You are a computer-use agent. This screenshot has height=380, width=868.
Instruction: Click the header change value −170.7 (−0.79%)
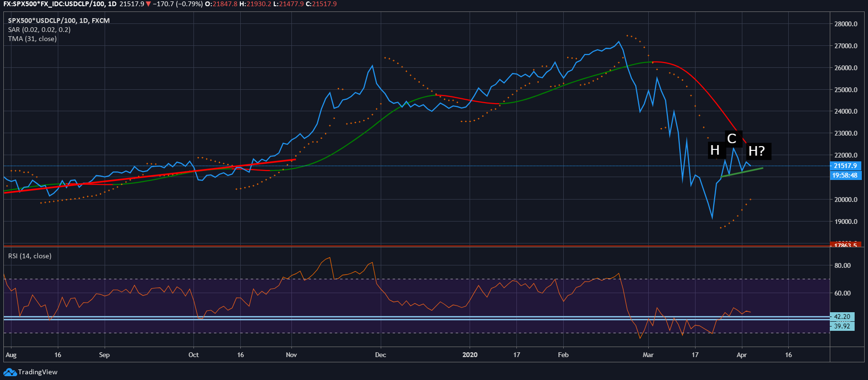[x=177, y=4]
